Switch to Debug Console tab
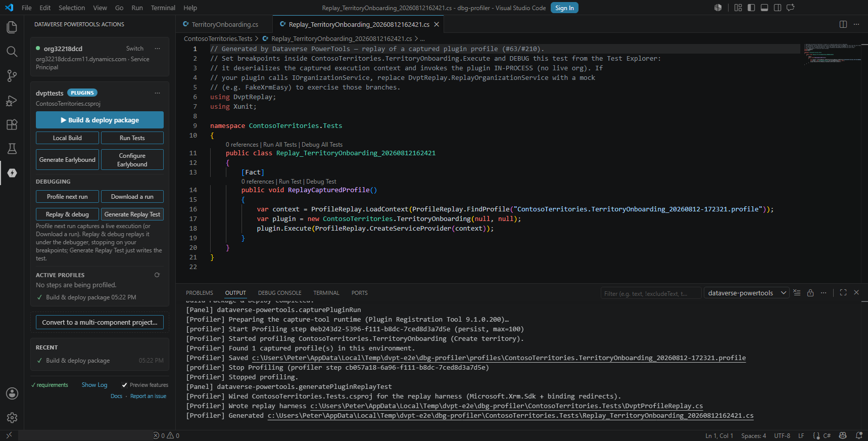Screen dimensions: 868x441 click(279, 293)
